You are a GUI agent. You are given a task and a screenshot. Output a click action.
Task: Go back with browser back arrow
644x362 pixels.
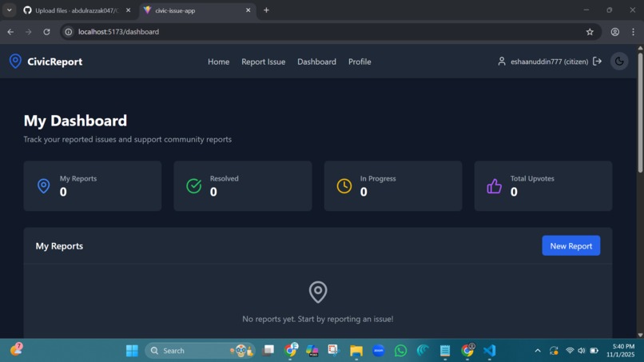[10, 32]
